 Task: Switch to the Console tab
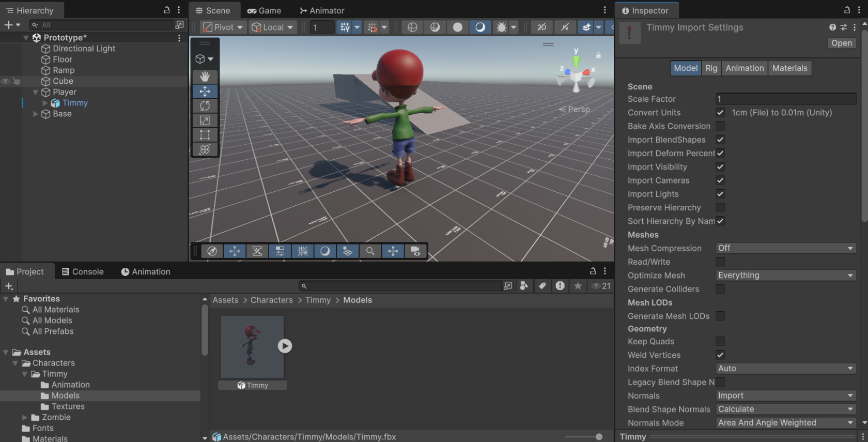click(83, 271)
